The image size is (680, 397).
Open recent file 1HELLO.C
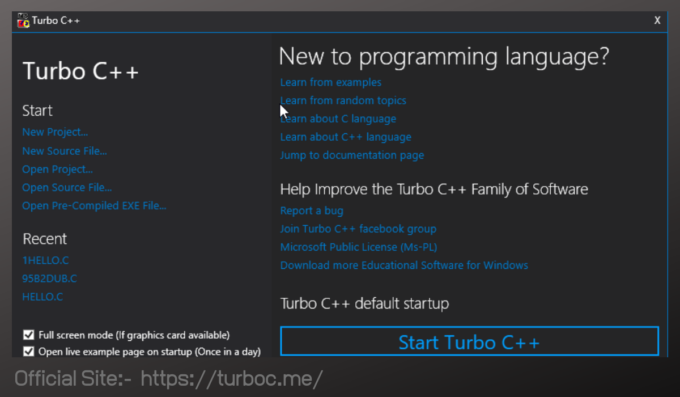(46, 260)
